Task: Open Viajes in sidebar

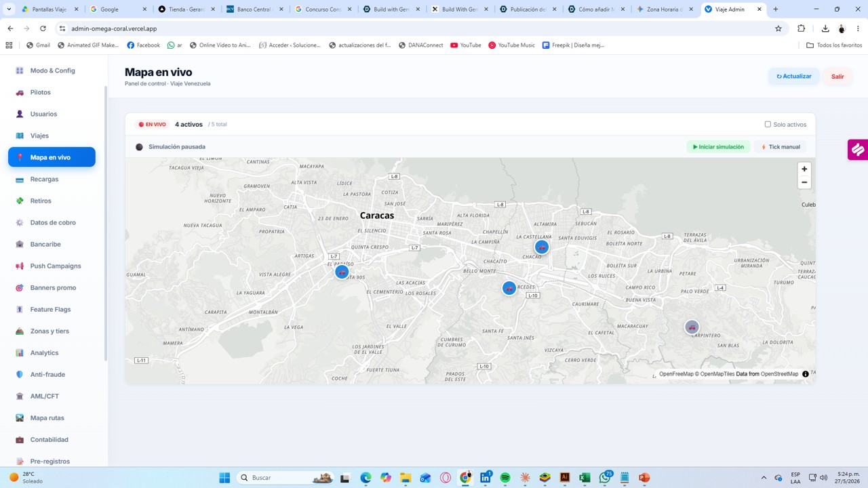Action: [x=52, y=136]
